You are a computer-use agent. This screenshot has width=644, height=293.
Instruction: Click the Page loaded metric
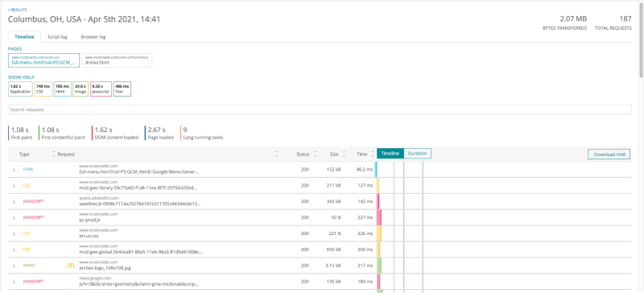coord(160,133)
